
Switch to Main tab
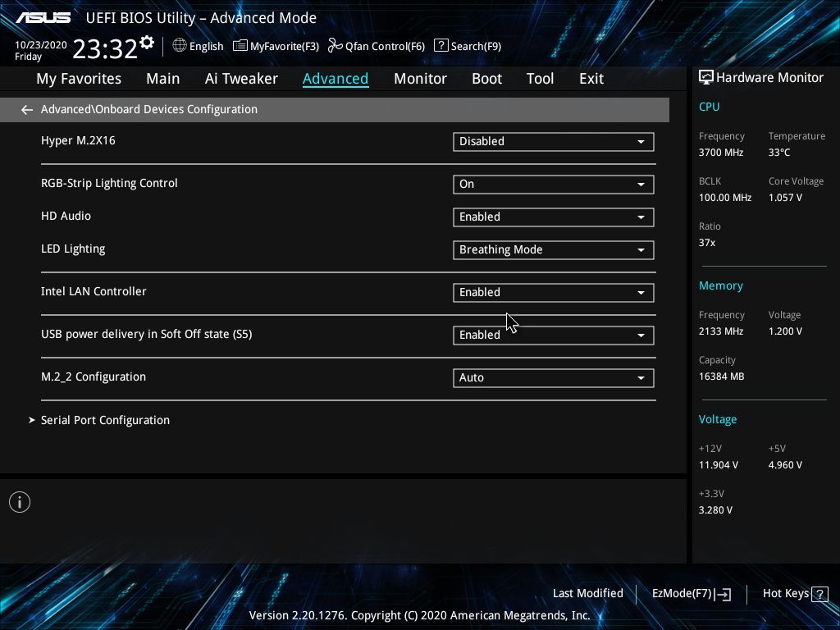(163, 79)
